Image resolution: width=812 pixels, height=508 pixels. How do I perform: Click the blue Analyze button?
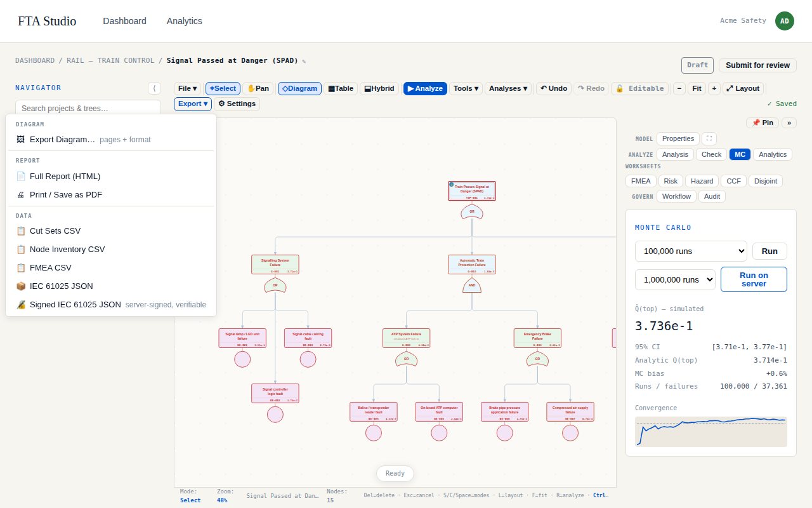[x=425, y=88]
